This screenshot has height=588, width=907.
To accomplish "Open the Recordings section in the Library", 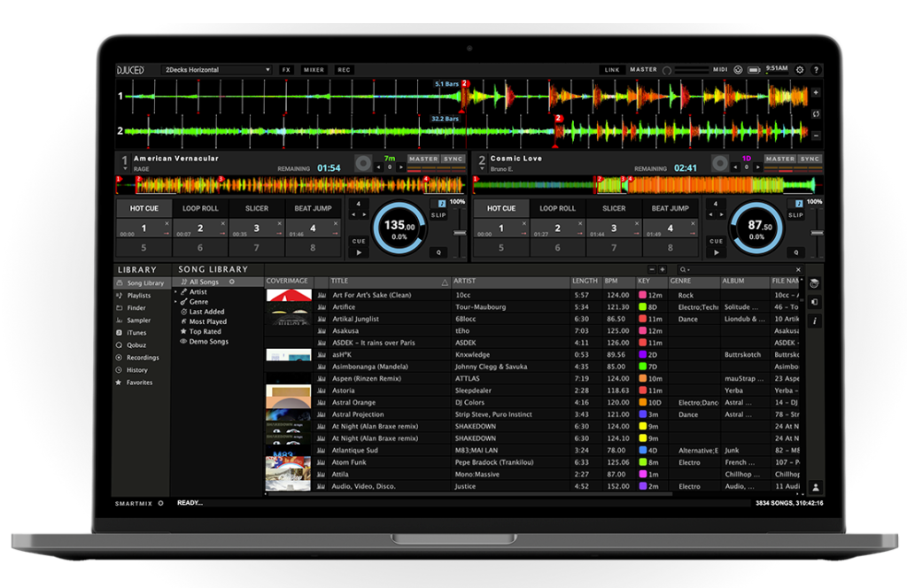I will [x=143, y=358].
